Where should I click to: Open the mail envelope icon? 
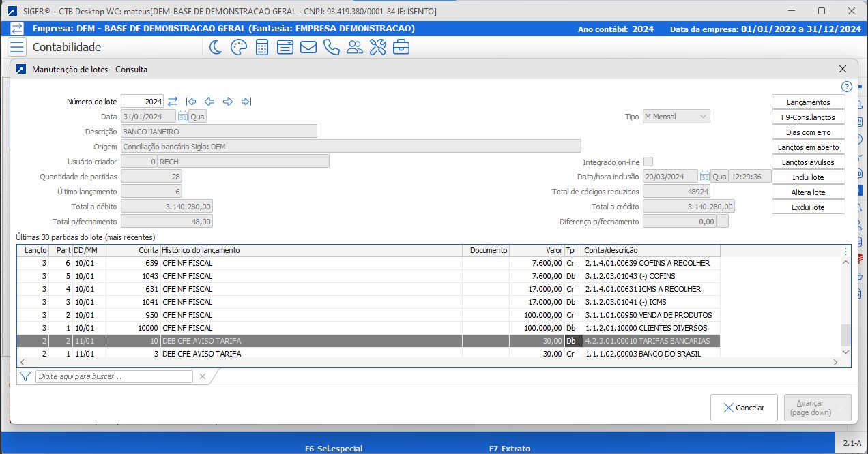click(x=308, y=47)
